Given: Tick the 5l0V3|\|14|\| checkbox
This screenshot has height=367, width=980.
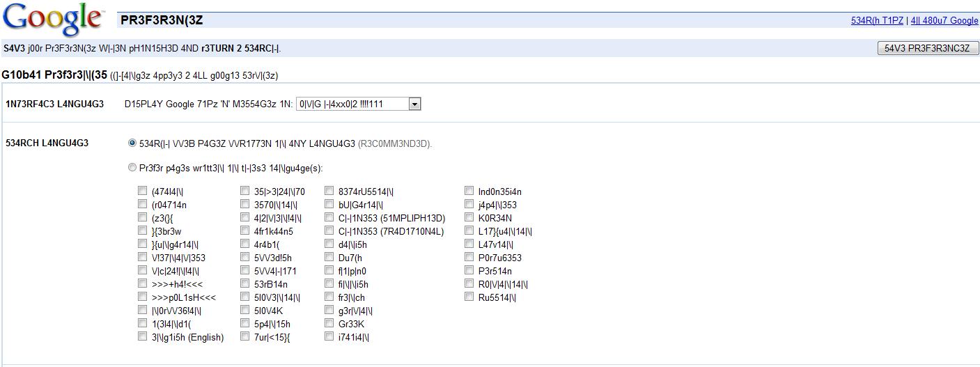Looking at the screenshot, I should pyautogui.click(x=245, y=297).
